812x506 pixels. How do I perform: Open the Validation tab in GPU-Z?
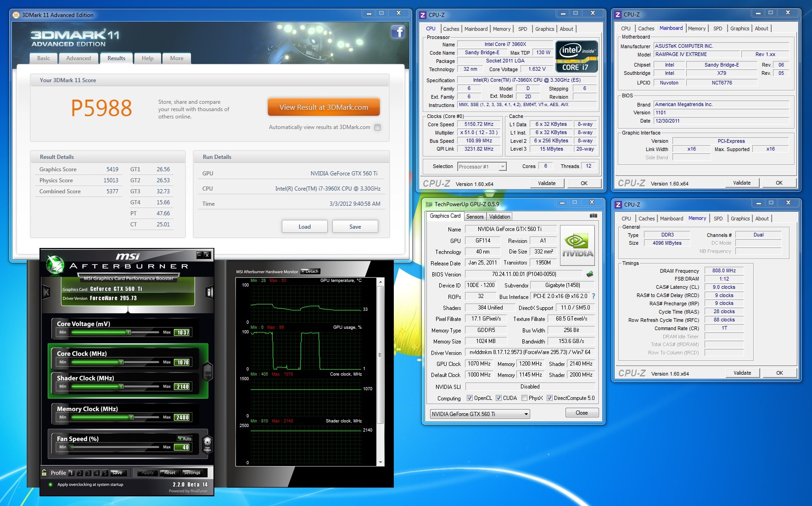click(499, 217)
